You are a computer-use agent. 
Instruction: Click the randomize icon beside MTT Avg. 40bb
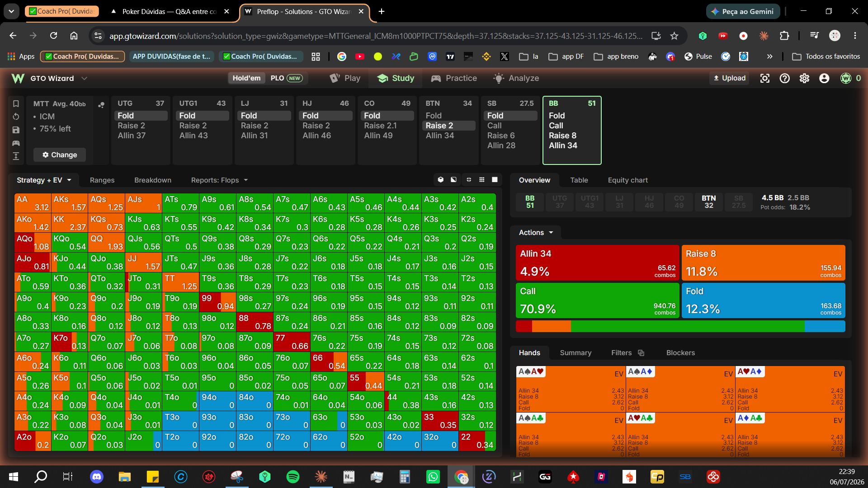coord(101,104)
